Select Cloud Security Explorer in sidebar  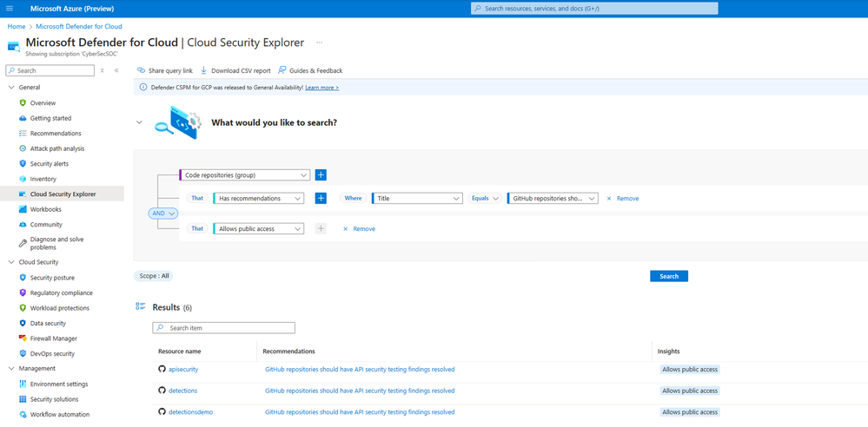pos(62,194)
